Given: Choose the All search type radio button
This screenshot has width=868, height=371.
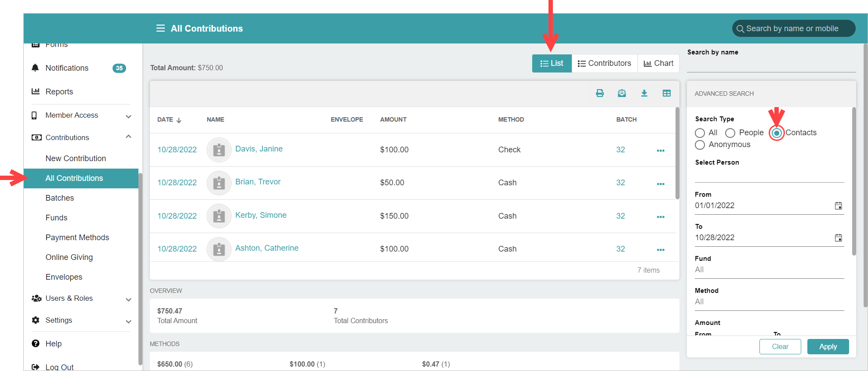Looking at the screenshot, I should tap(700, 133).
